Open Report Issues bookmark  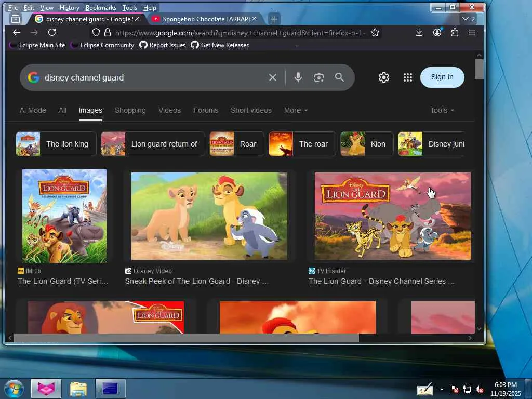(163, 45)
